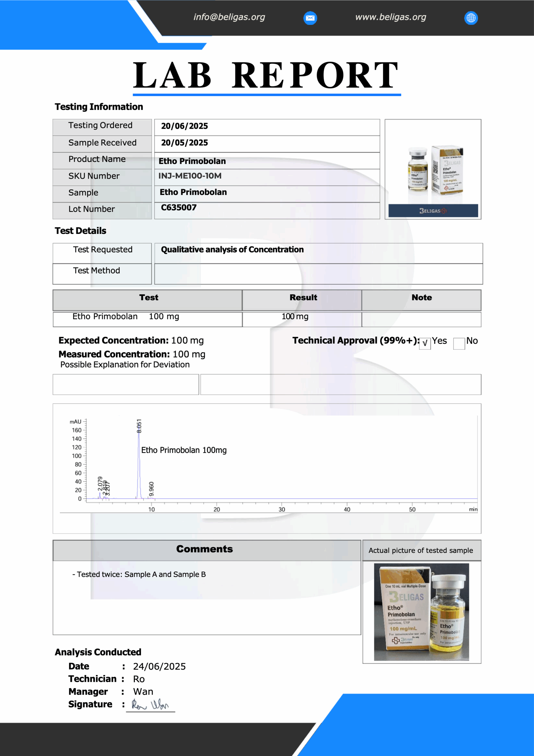Click the actual tested sample photo
The image size is (534, 756).
(422, 612)
